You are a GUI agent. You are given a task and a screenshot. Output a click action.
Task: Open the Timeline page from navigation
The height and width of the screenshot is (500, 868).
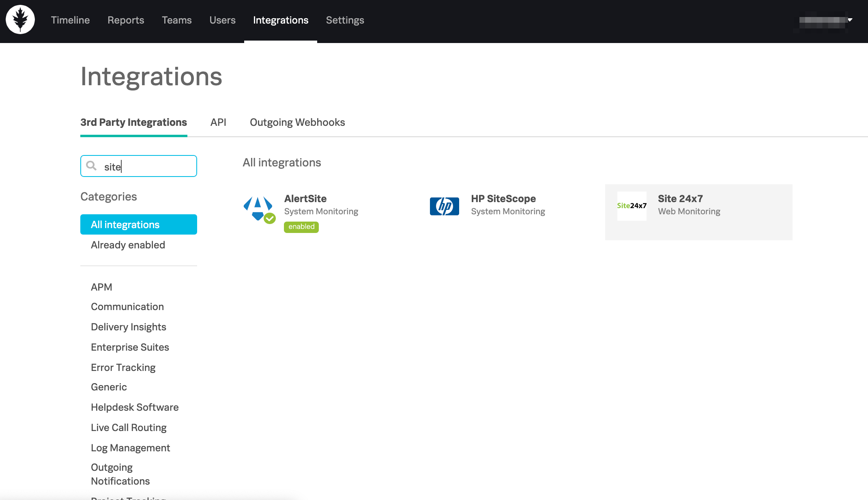(x=70, y=20)
